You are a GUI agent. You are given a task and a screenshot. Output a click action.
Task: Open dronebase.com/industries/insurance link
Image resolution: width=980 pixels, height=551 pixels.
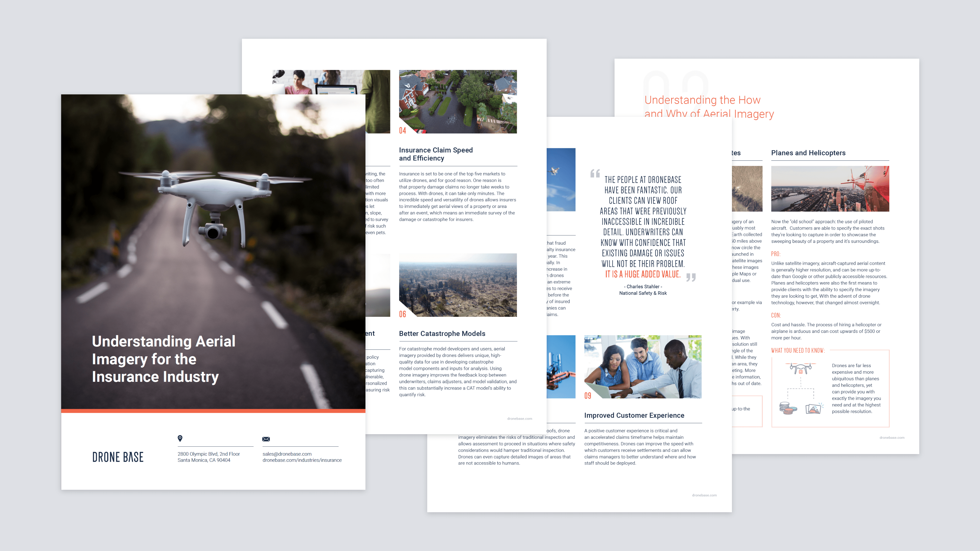click(302, 460)
